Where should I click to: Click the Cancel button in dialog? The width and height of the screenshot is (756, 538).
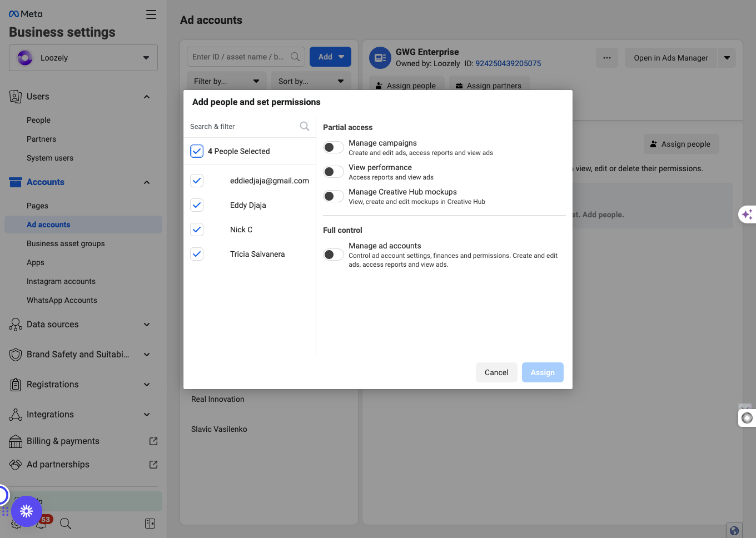pos(496,372)
